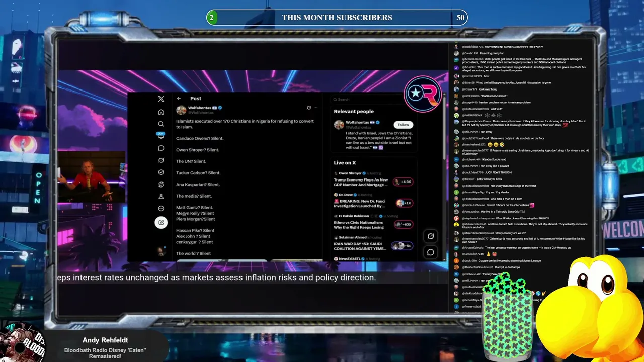Viewport: 644px width, 362px height.
Task: Open the three-dot menu on the post
Action: (316, 108)
